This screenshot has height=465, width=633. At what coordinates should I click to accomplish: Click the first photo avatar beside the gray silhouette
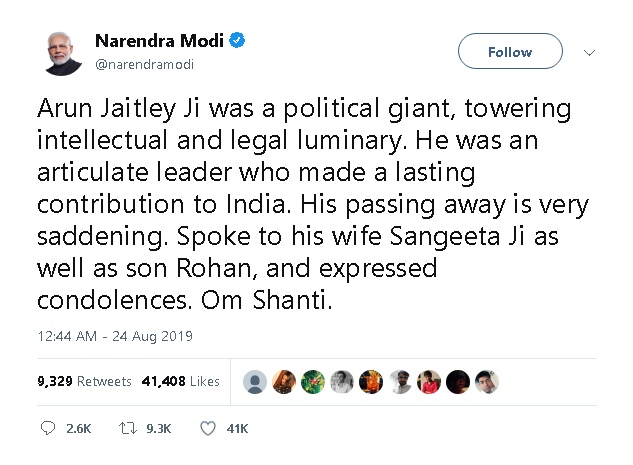[284, 382]
